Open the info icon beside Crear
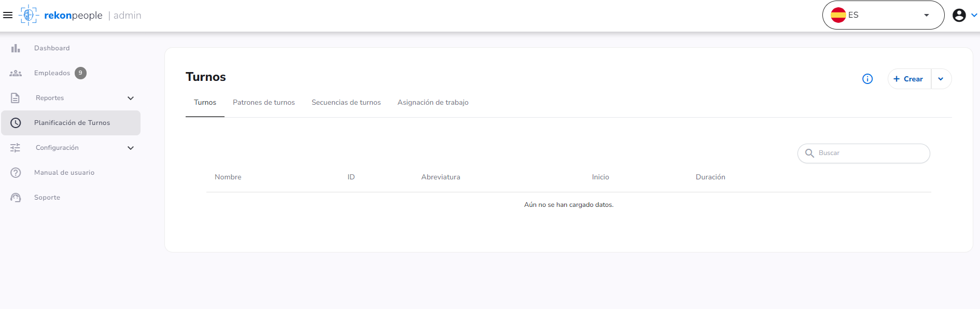This screenshot has width=980, height=309. (867, 79)
